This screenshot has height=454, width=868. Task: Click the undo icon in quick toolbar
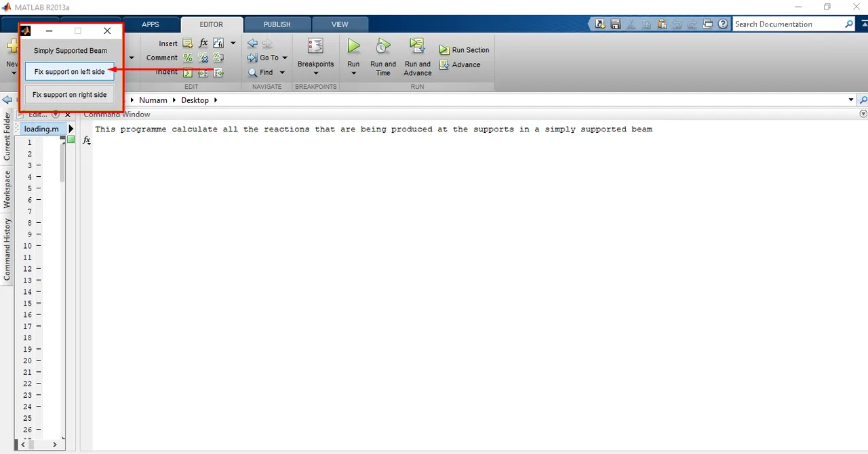point(677,24)
